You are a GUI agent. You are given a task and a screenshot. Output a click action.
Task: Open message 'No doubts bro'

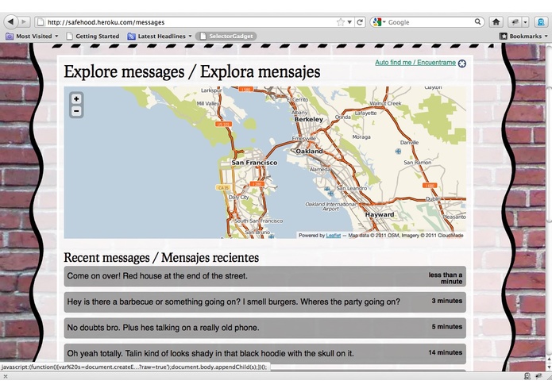coord(264,328)
